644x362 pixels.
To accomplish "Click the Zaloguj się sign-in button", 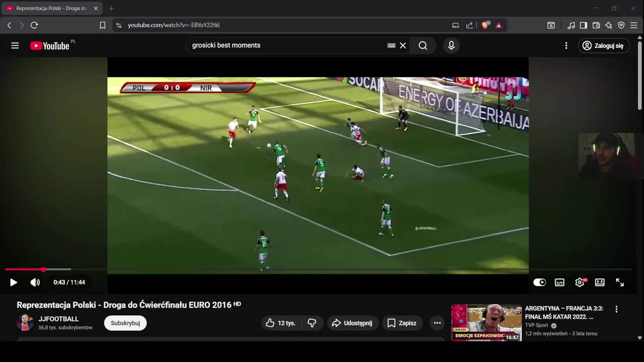I will 603,46.
